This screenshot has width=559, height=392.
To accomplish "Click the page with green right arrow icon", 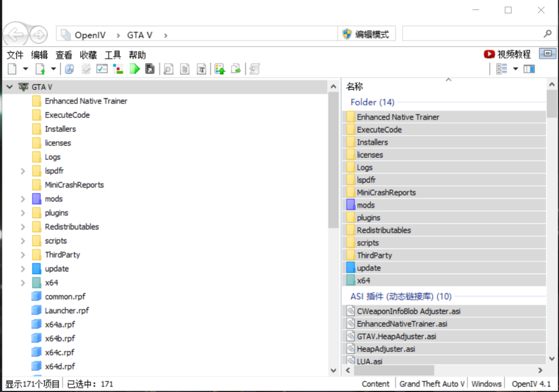I will [x=236, y=69].
